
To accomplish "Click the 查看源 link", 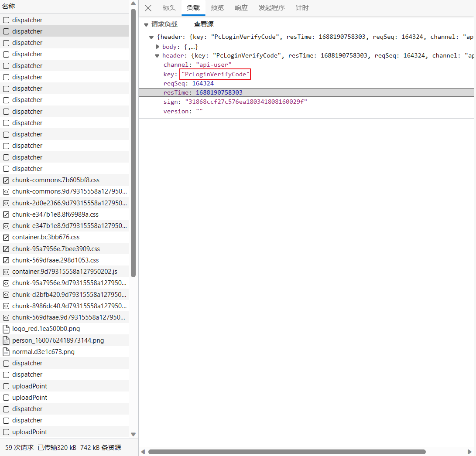I will pyautogui.click(x=204, y=24).
